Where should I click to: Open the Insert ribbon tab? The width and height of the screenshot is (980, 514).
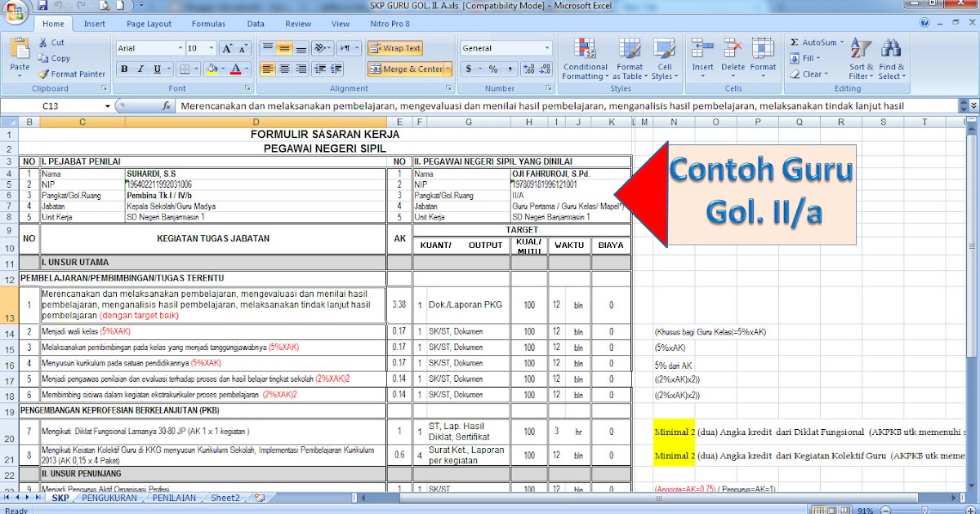point(95,24)
